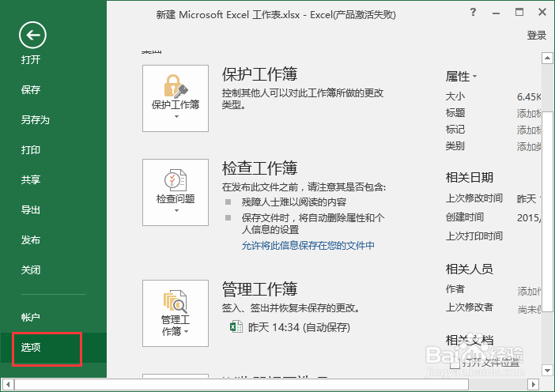Screen dimensions: 555x392
Task: Open the 发布 menu entry
Action: (31, 240)
